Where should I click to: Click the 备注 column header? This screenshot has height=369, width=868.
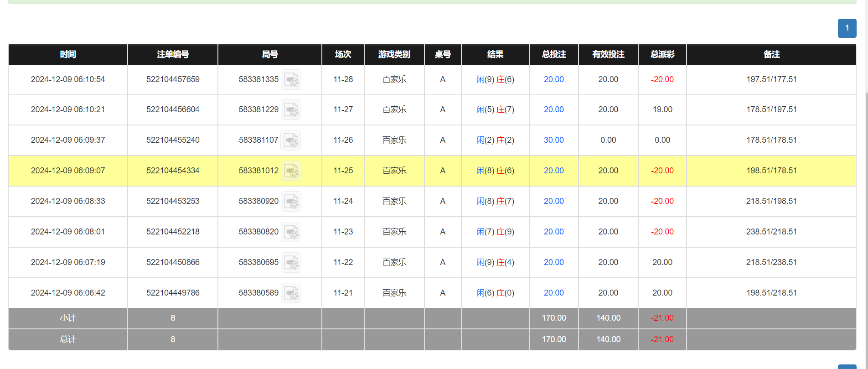click(771, 54)
